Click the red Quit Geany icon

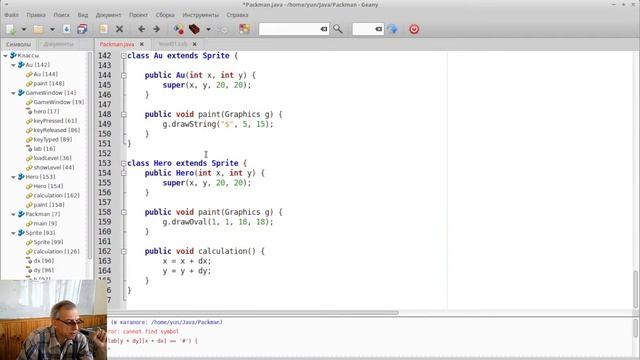pos(414,29)
